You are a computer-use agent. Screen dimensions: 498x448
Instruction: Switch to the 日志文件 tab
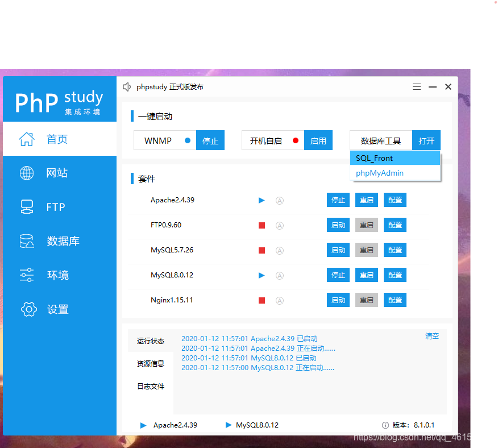(x=151, y=387)
